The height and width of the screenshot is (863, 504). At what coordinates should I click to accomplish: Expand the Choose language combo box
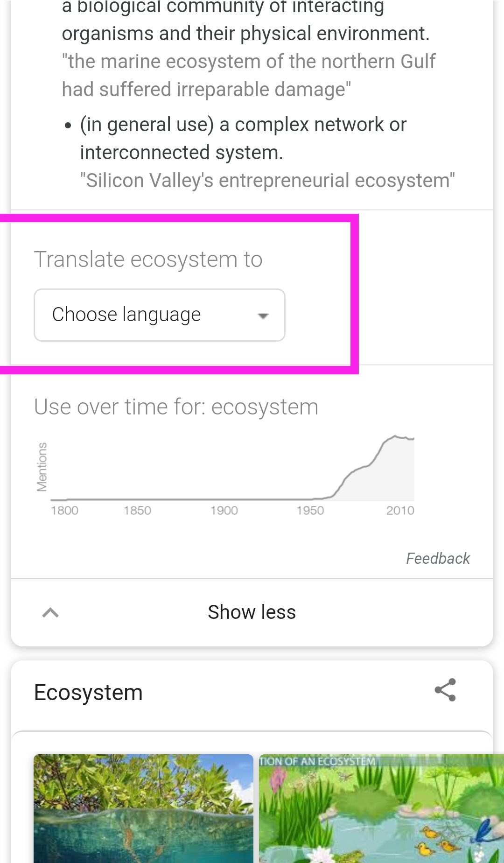159,315
